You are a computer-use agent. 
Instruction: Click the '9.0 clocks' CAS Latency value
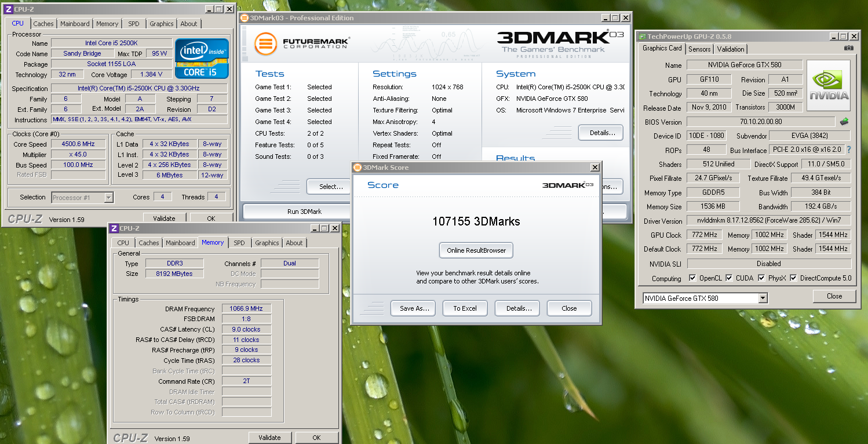pyautogui.click(x=246, y=329)
